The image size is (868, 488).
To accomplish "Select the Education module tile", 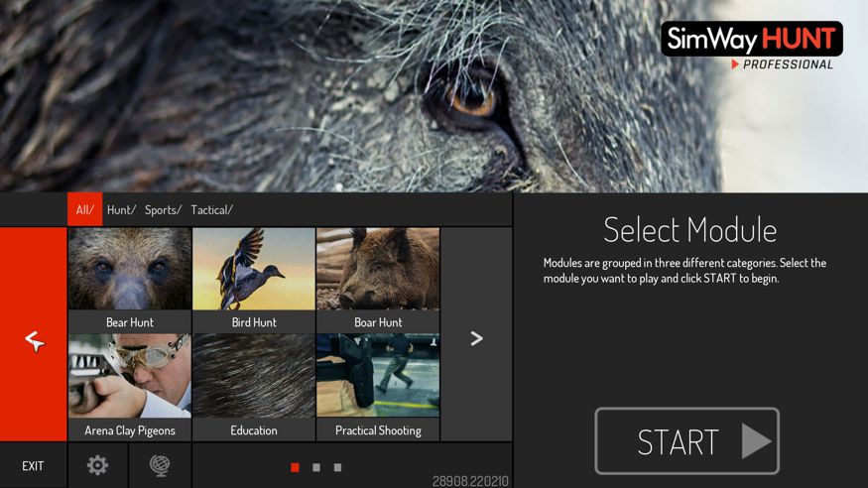I will 253,388.
